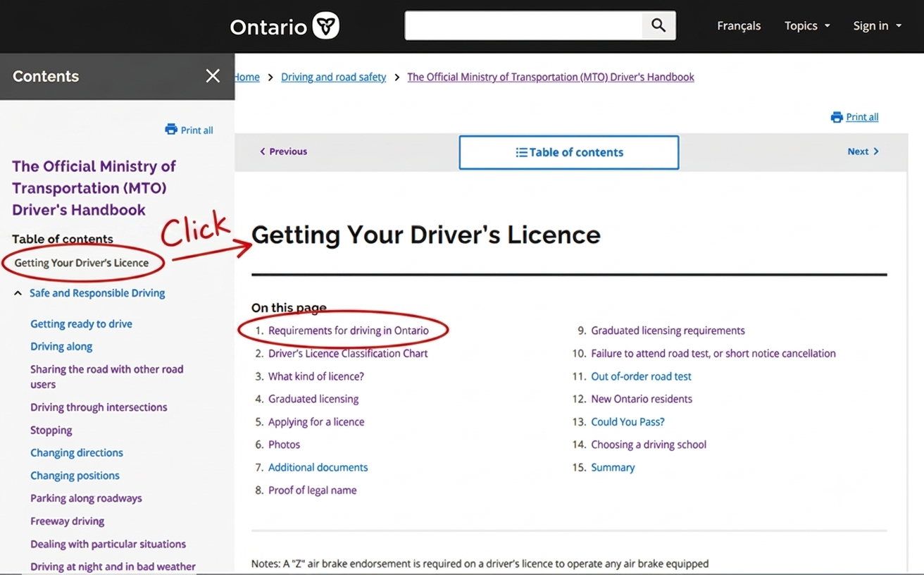
Task: Open Driving through intersections
Action: tap(99, 407)
